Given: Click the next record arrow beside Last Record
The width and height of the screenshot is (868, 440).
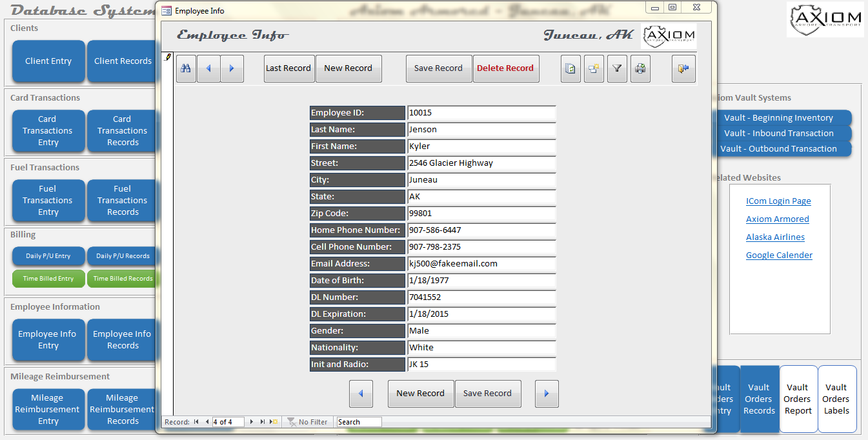Looking at the screenshot, I should (x=232, y=68).
